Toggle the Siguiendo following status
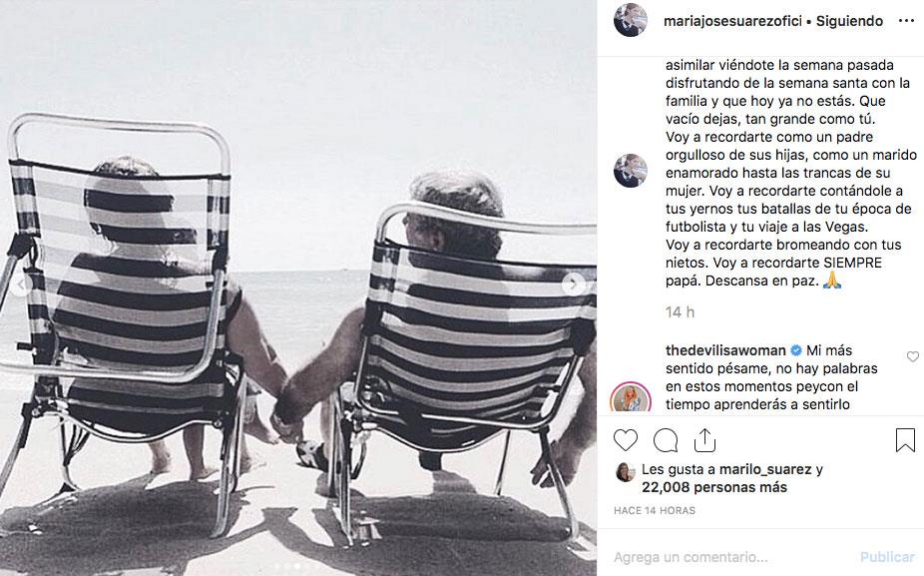The width and height of the screenshot is (924, 576). [849, 21]
